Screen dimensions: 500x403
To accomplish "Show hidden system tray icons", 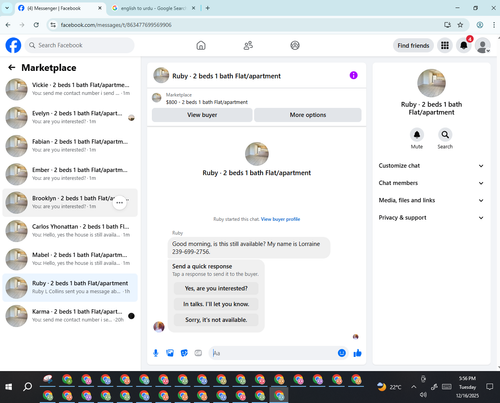I will [413, 387].
